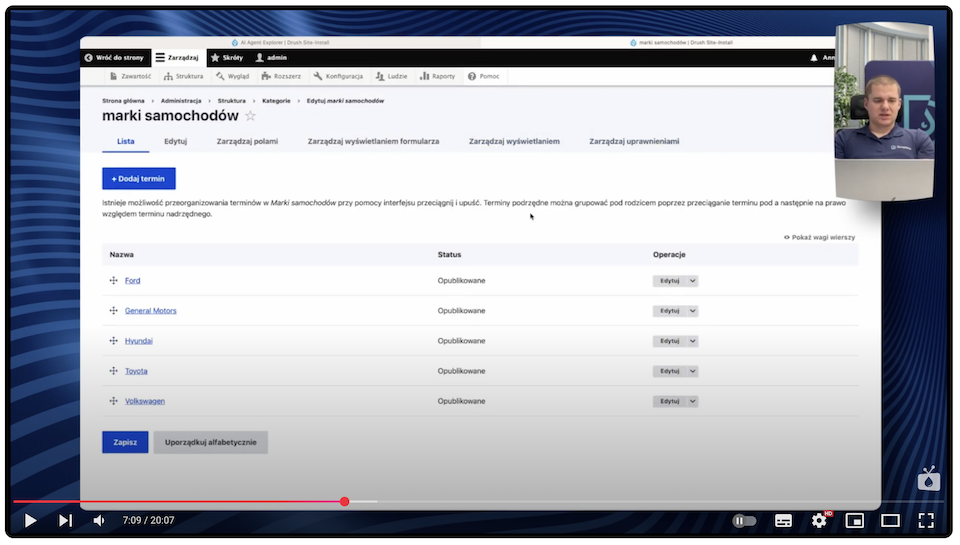960x545 pixels.
Task: Turn on subtitles captions
Action: (783, 521)
